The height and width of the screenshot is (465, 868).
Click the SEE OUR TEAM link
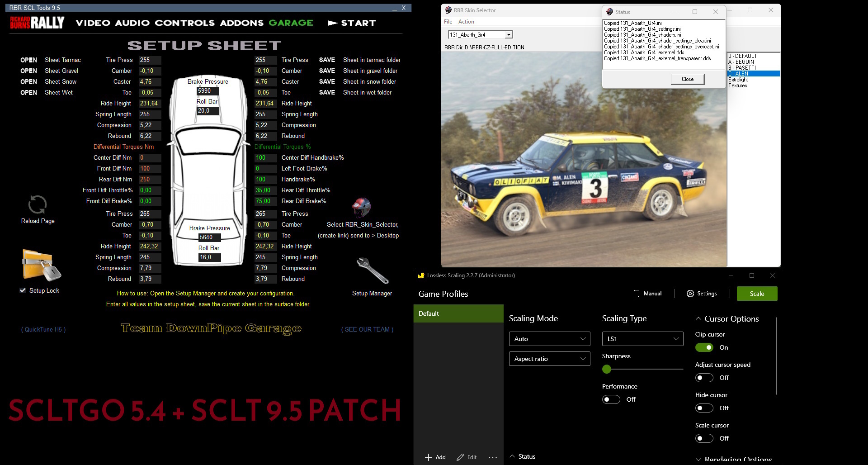point(367,329)
